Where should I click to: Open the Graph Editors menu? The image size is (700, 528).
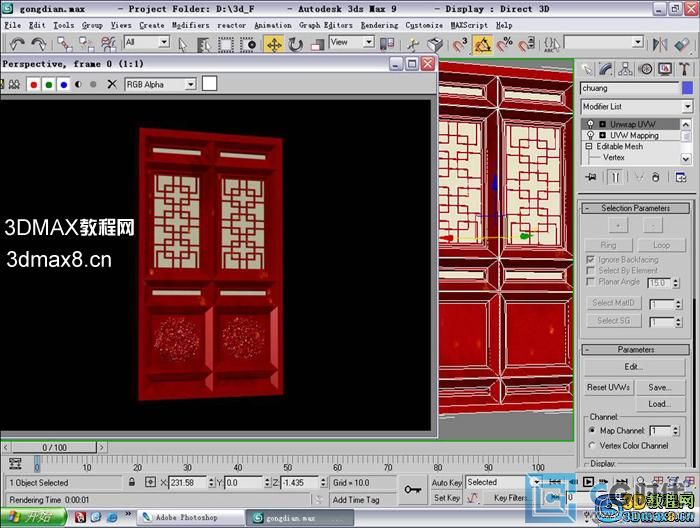pos(325,25)
